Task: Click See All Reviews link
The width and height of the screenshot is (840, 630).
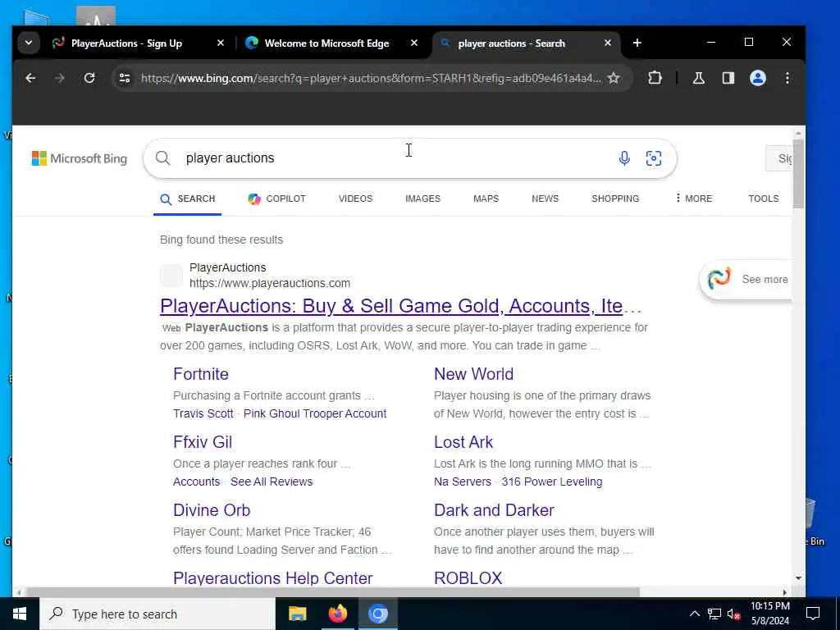Action: pos(272,482)
